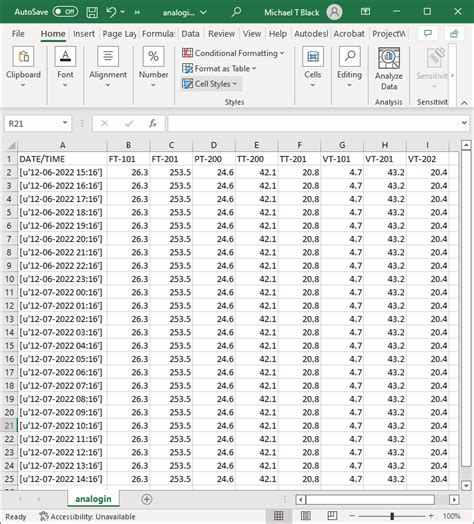Switch to the Insert tab
The image size is (474, 524).
click(84, 34)
